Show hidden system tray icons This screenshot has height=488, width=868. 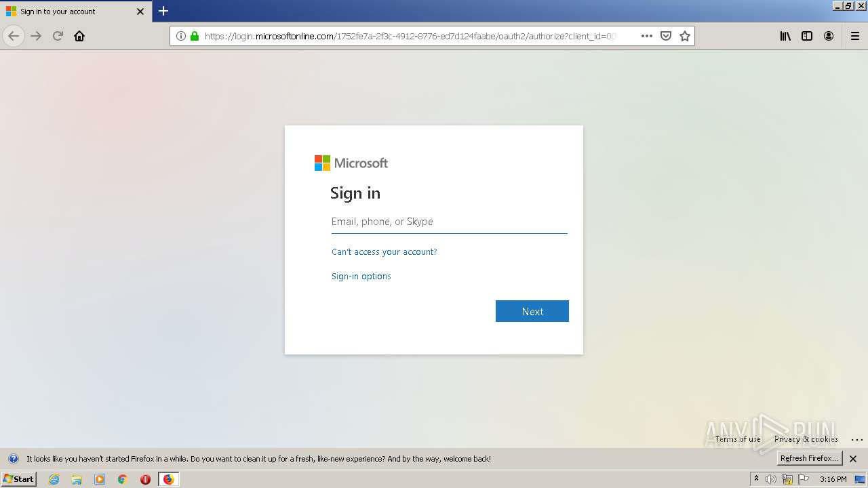[756, 479]
